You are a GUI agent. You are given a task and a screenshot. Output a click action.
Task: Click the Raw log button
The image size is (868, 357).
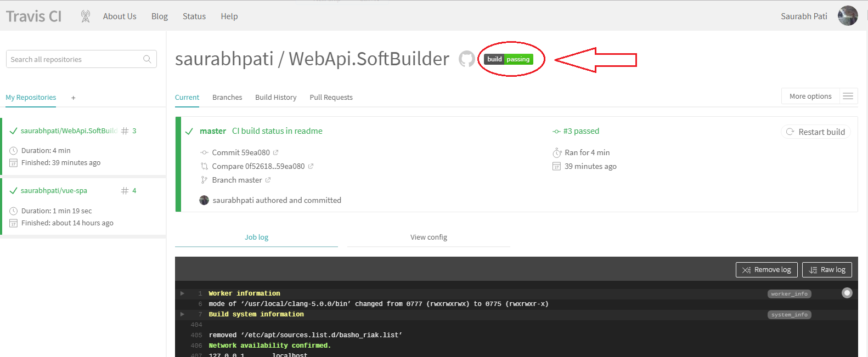(x=827, y=270)
